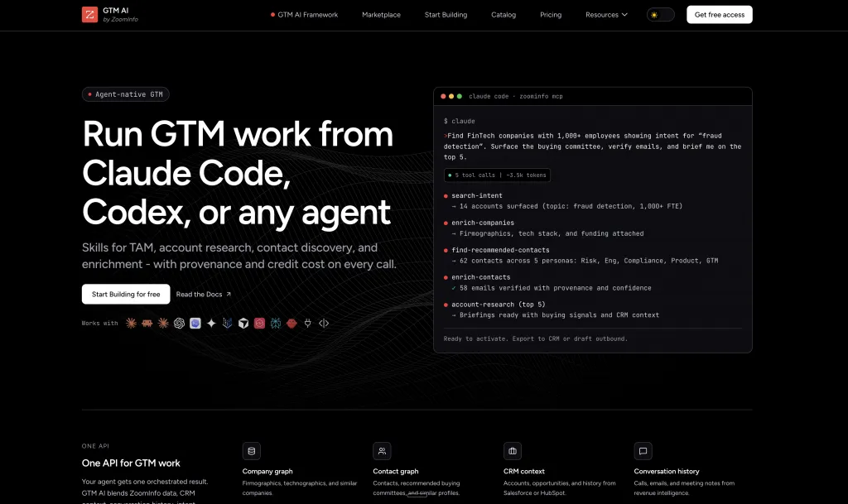Open the Marketplace nav item
Viewport: 848px width, 504px height.
[x=381, y=15]
